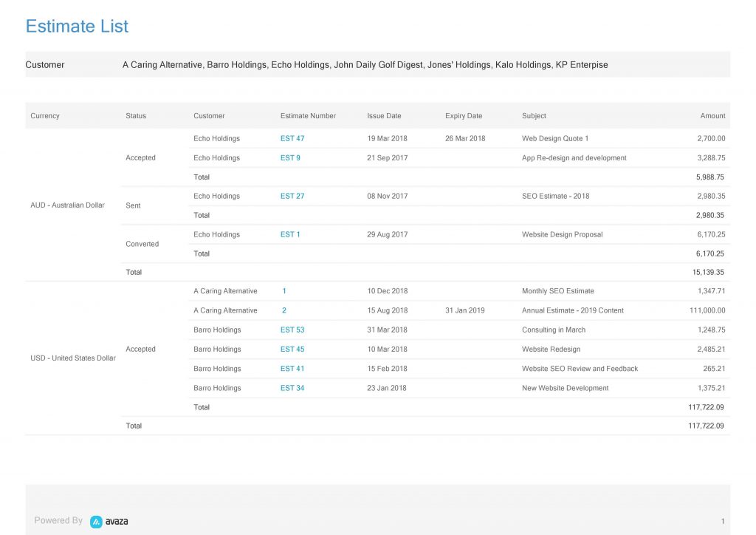Click the Currency column header
Image resolution: width=756 pixels, height=535 pixels.
click(45, 116)
